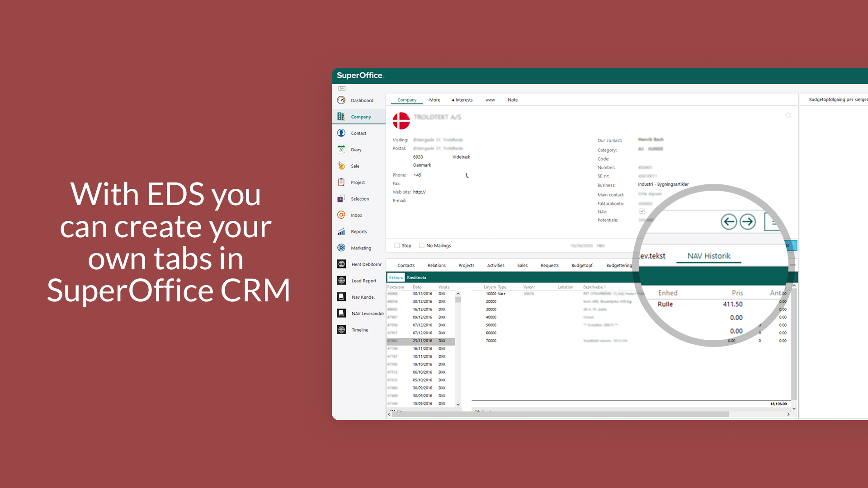This screenshot has width=868, height=488.
Task: Switch to the Budgetopf. tab
Action: pyautogui.click(x=582, y=265)
